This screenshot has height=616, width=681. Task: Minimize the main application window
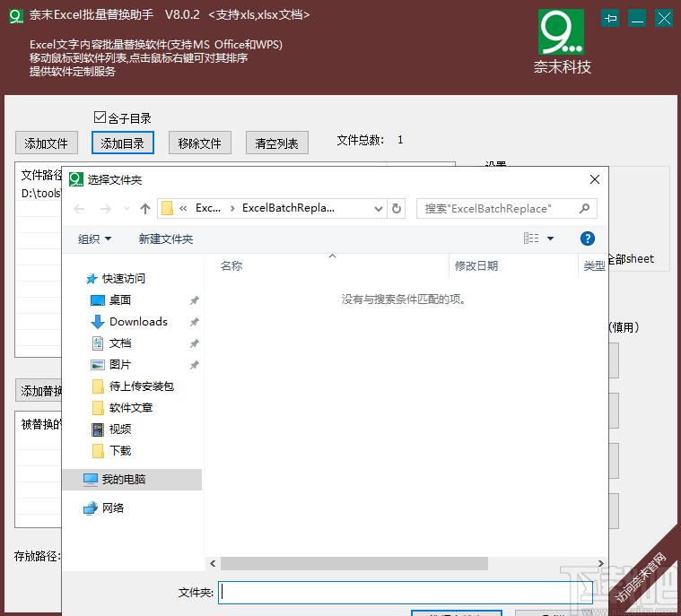click(x=637, y=19)
